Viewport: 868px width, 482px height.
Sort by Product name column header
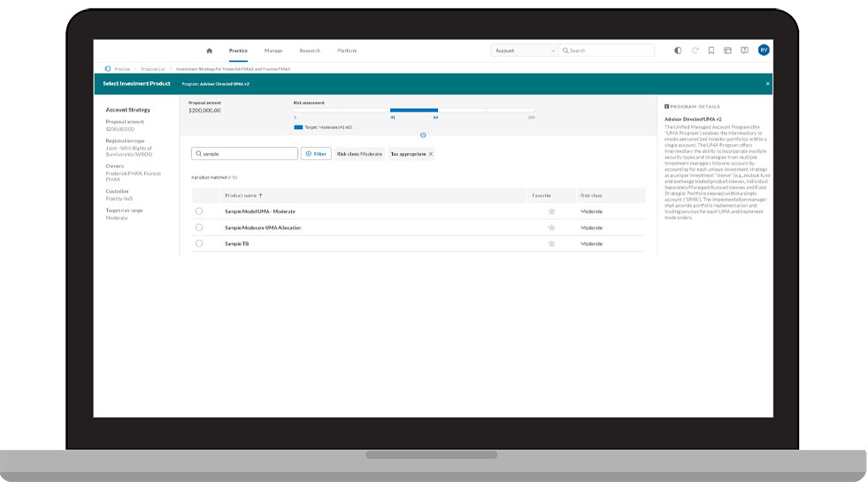click(x=243, y=195)
